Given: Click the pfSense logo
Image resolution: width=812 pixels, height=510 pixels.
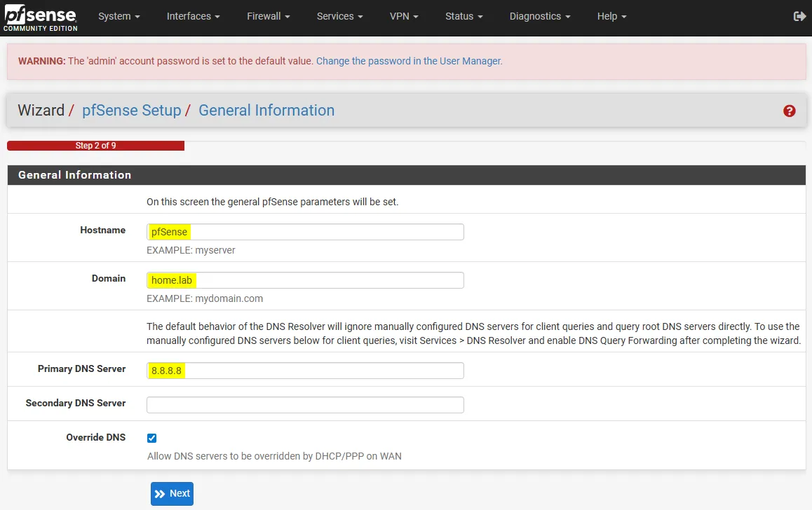Looking at the screenshot, I should (39, 18).
